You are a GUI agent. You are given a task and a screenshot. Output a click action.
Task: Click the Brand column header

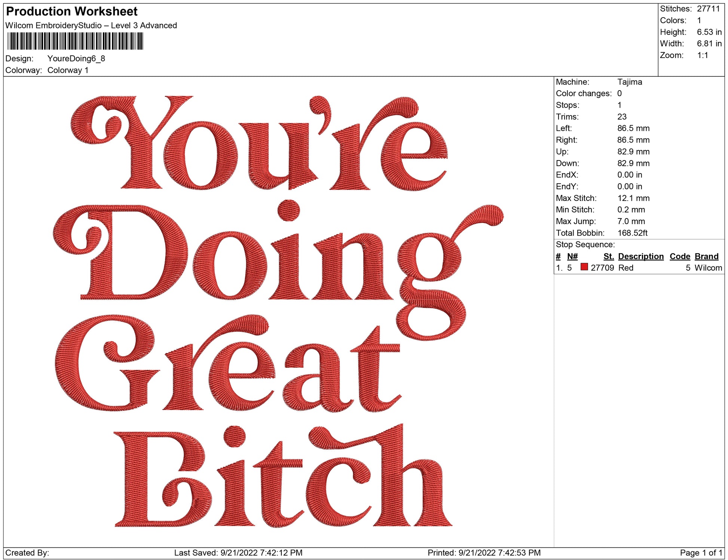tap(706, 256)
